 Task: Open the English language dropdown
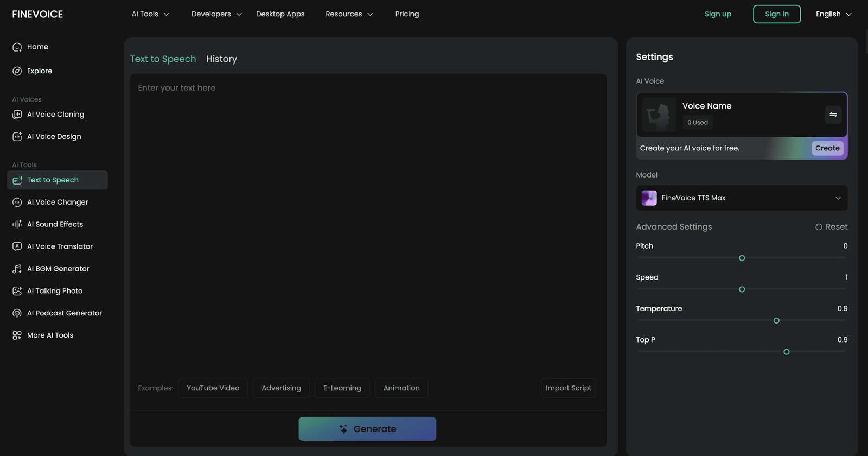(833, 14)
